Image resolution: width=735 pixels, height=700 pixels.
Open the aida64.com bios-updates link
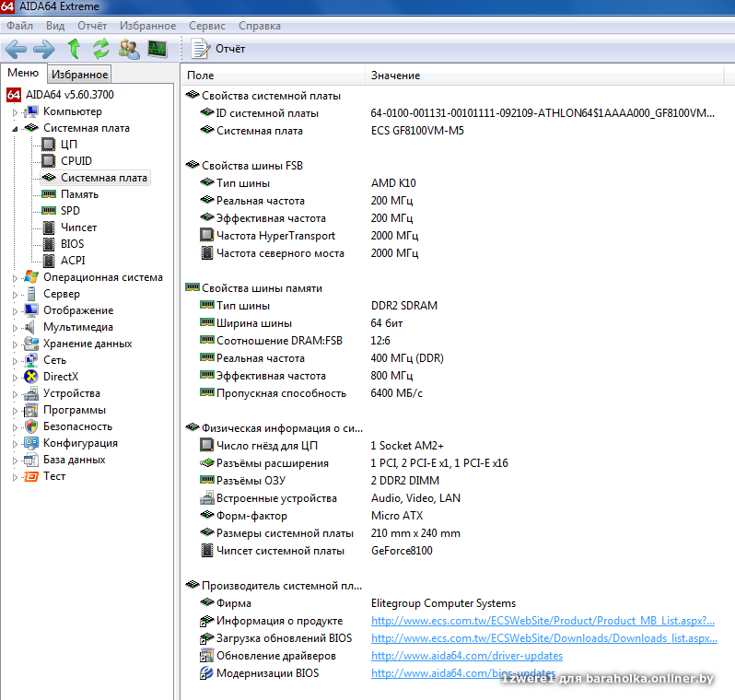pyautogui.click(x=463, y=673)
